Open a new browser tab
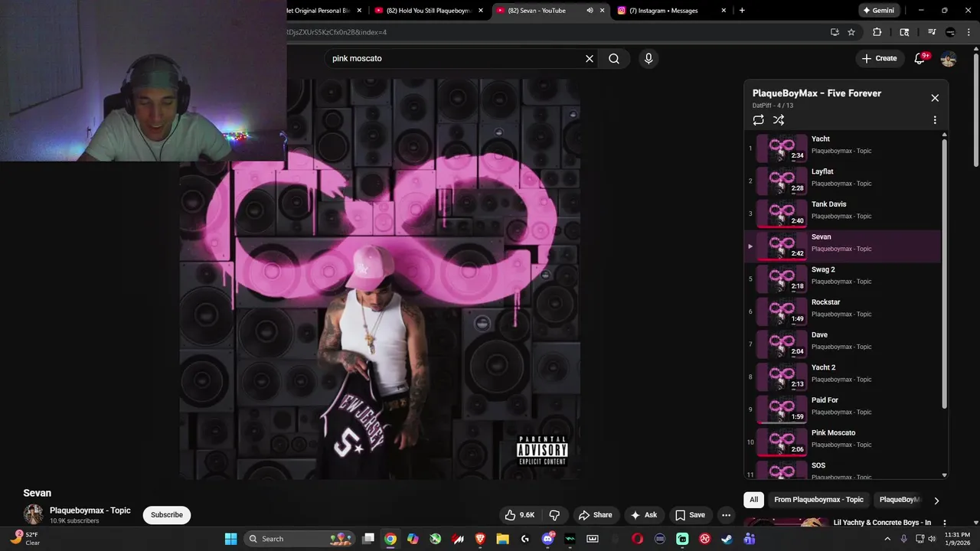The image size is (980, 551). click(742, 11)
